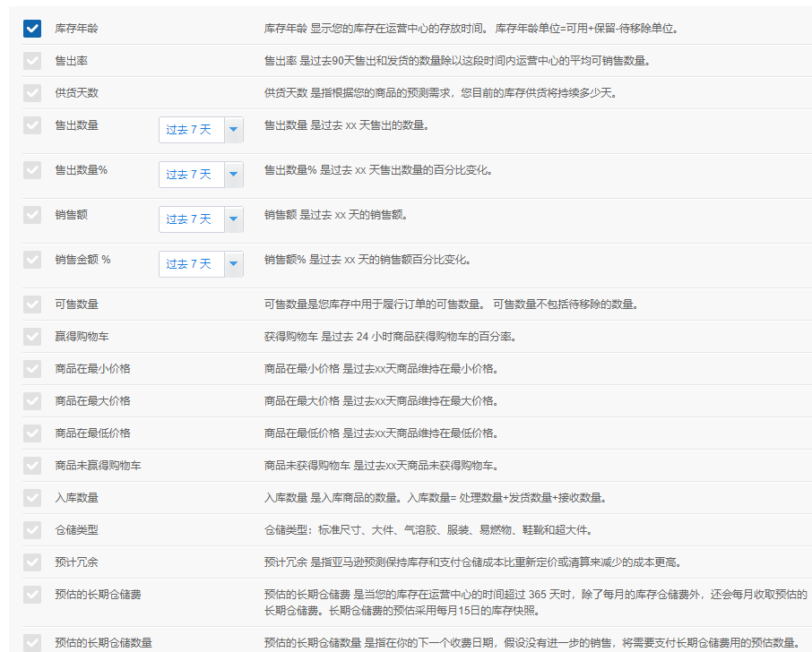Toggle the 商品在最大价格 checkbox
This screenshot has height=652, width=812.
tap(32, 401)
